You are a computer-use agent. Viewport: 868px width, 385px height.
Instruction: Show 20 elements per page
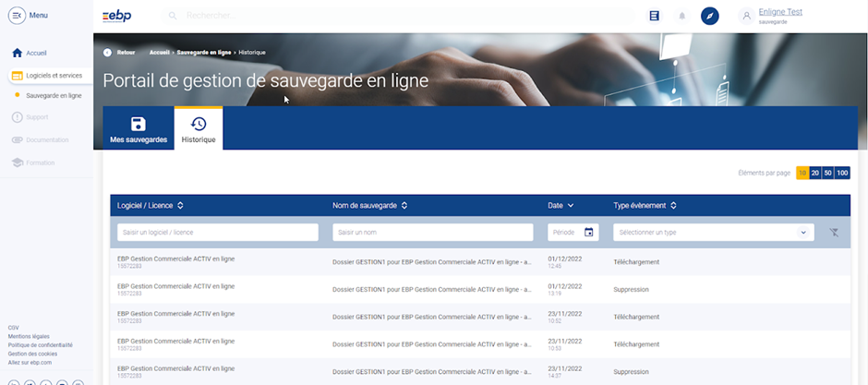(x=814, y=174)
